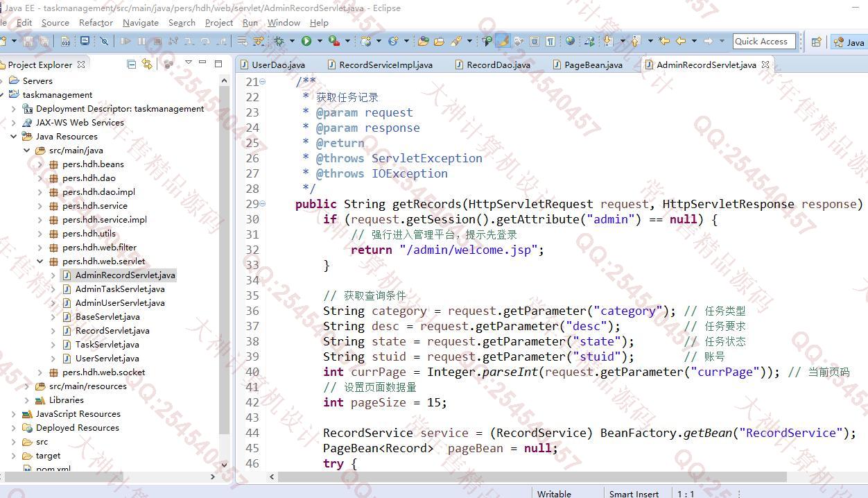Open the Source menu
The height and width of the screenshot is (498, 868).
(55, 22)
